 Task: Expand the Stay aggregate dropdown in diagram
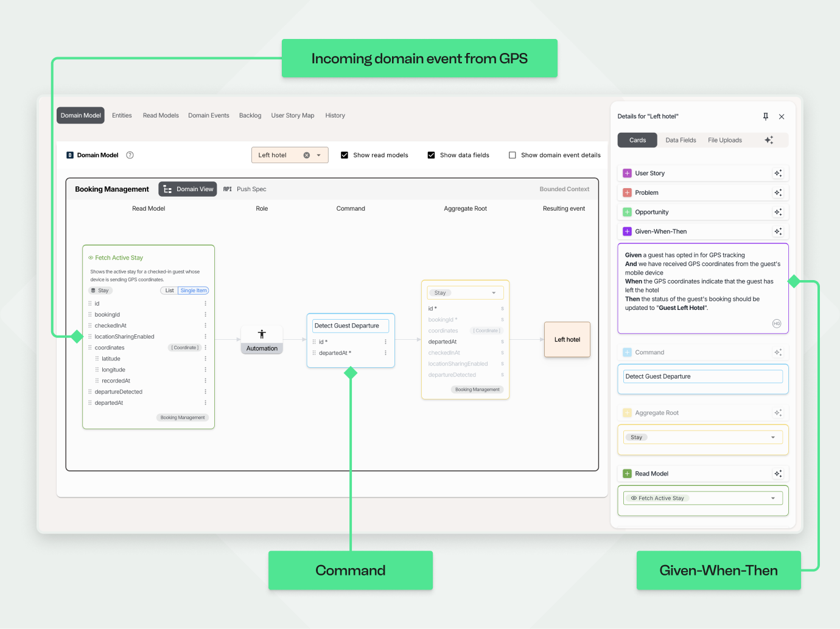(x=494, y=293)
